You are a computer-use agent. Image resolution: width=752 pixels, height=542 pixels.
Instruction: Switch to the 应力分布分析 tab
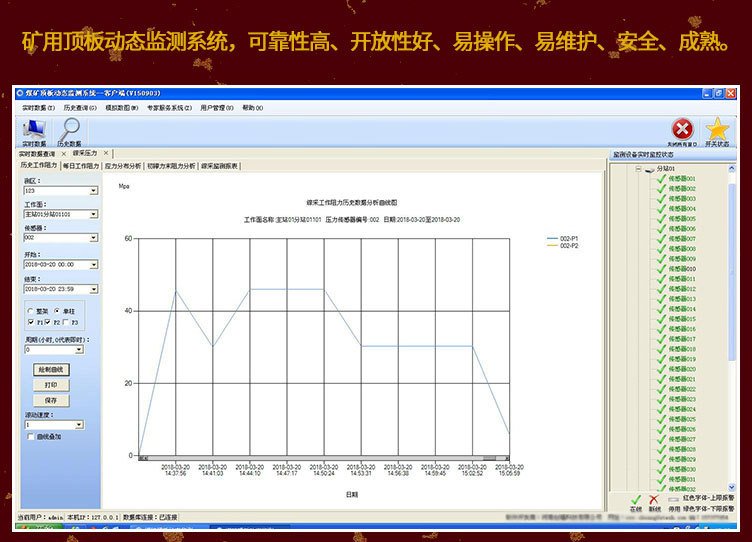[123, 166]
